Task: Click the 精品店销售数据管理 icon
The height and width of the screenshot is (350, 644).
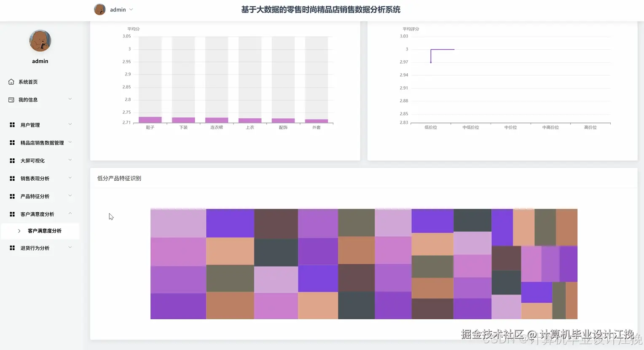Action: click(x=12, y=142)
